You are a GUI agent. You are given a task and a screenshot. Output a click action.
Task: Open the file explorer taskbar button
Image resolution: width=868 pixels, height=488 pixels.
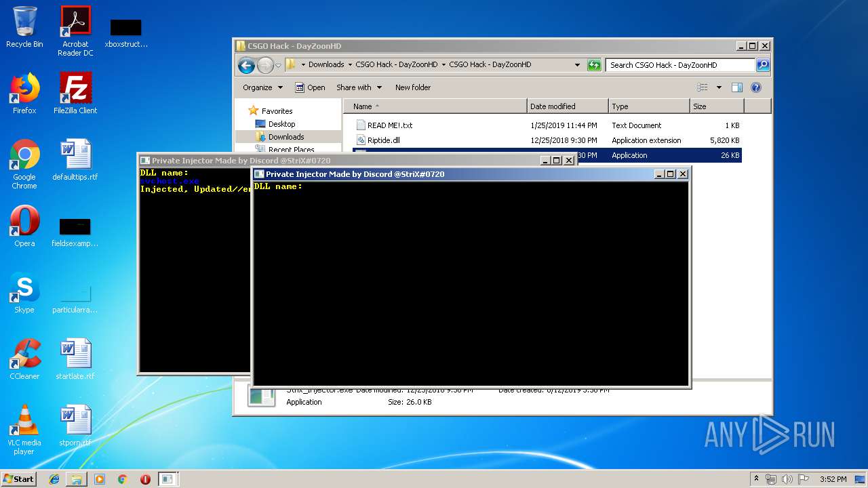(77, 479)
